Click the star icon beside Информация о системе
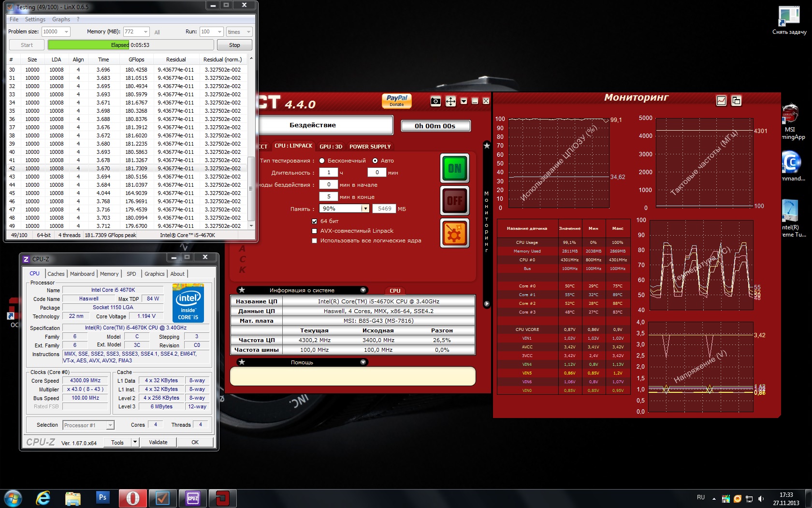 coord(242,290)
